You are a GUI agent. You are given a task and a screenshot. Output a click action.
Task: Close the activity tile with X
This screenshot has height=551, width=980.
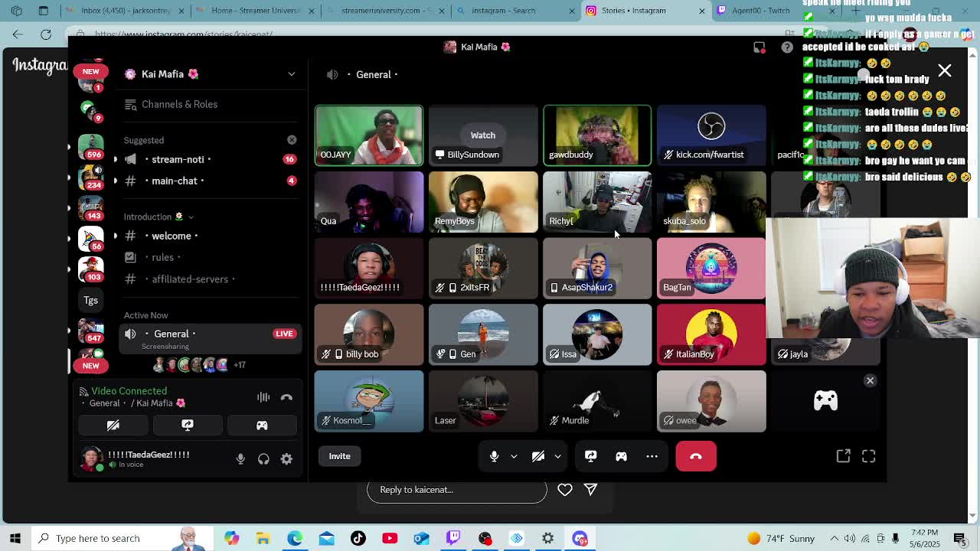coord(870,380)
